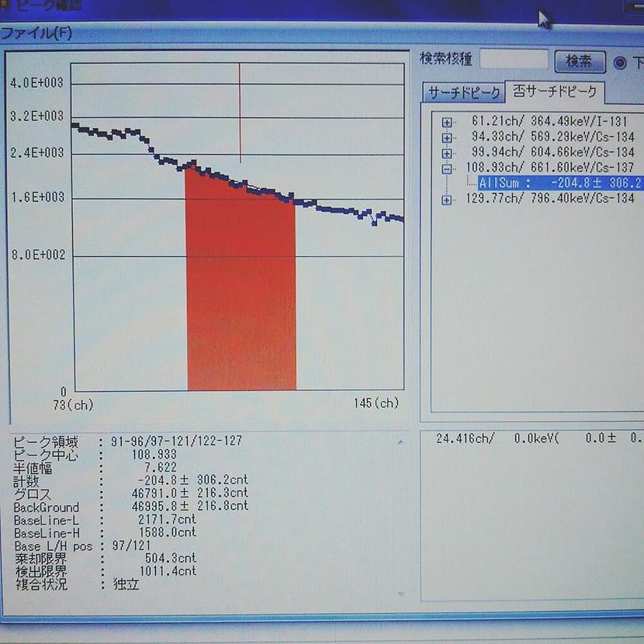The width and height of the screenshot is (644, 644).
Task: Expand the 94.33ch 569.29keV Cs-134 node
Action: coord(447,138)
